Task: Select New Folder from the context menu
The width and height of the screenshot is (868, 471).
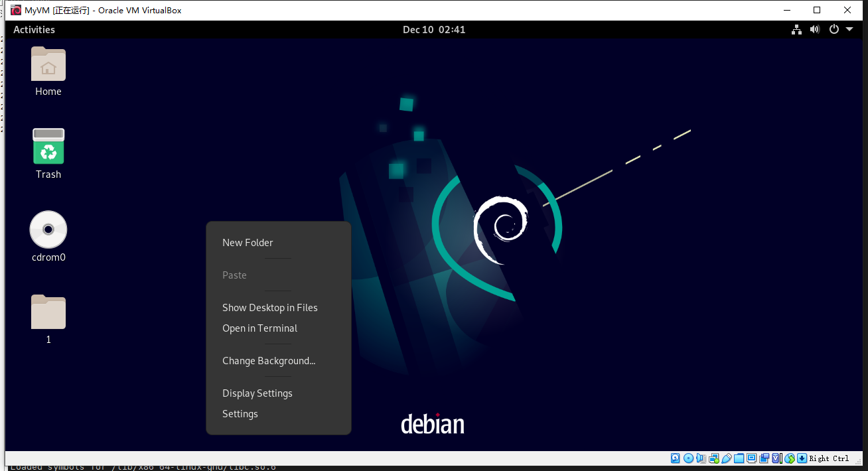Action: tap(248, 243)
